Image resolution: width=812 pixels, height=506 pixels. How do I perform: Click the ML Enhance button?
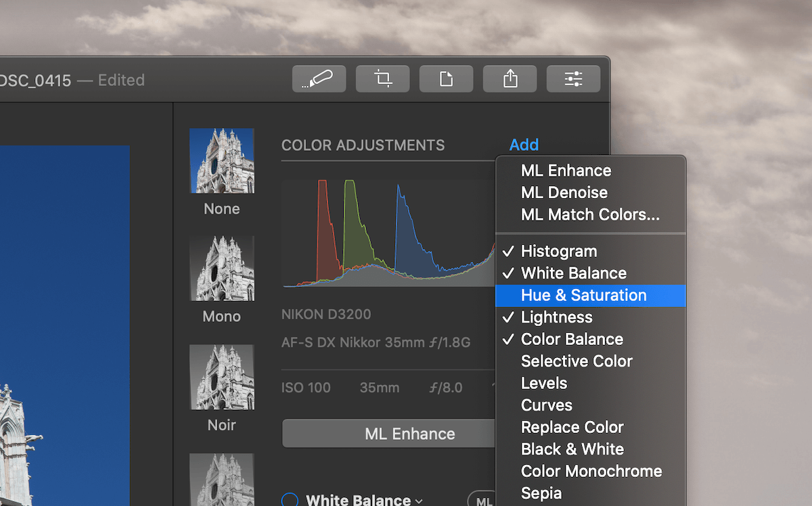[x=409, y=434]
